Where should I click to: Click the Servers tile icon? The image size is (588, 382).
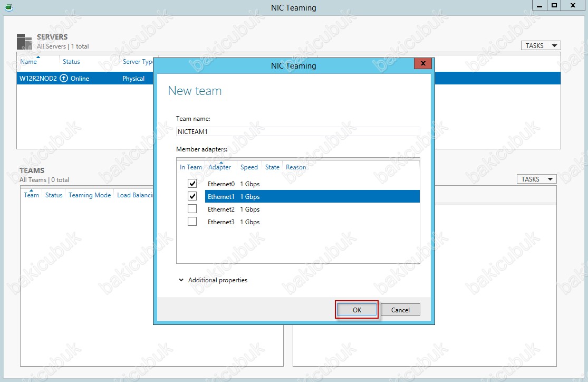[x=24, y=41]
